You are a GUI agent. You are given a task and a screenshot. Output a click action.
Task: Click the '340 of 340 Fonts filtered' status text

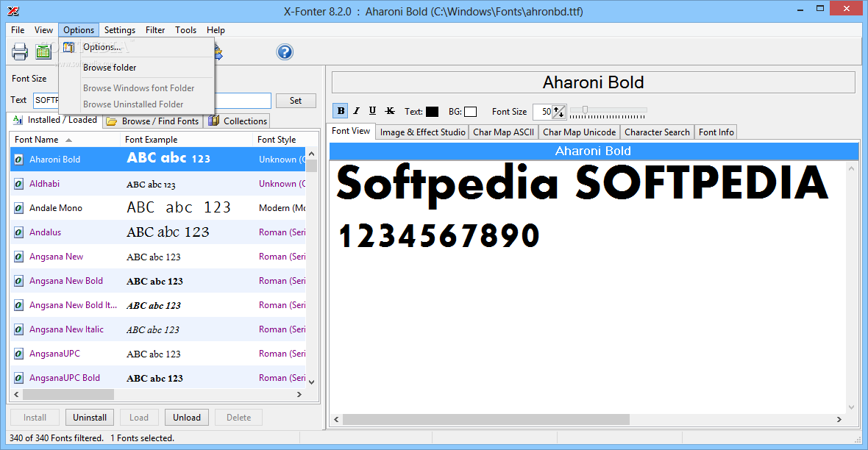pyautogui.click(x=57, y=438)
